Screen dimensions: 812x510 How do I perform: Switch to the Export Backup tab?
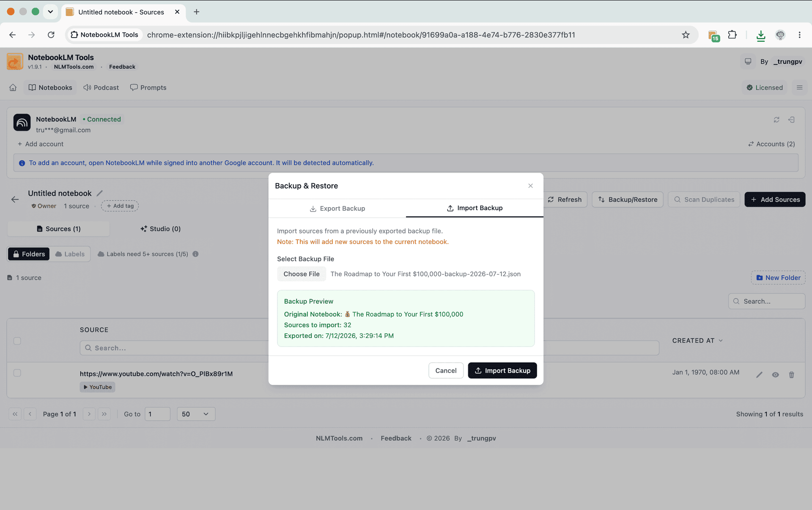tap(337, 208)
